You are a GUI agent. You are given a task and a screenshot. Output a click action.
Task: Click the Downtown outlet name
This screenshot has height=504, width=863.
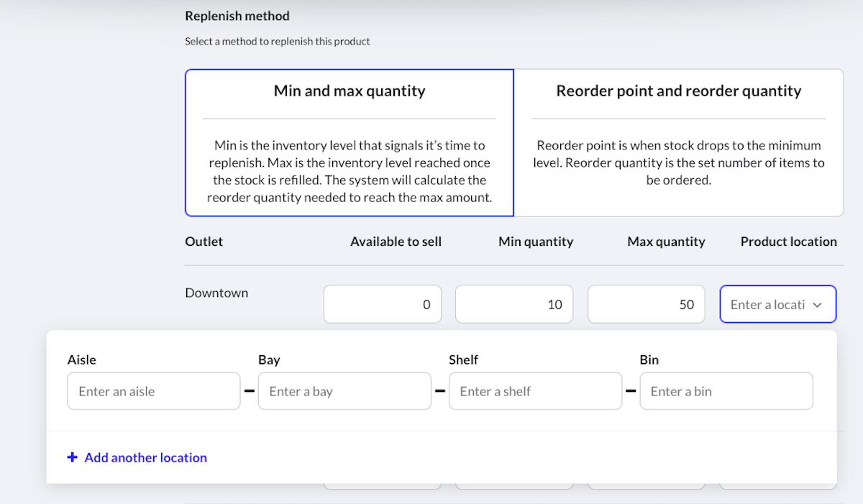coord(216,293)
